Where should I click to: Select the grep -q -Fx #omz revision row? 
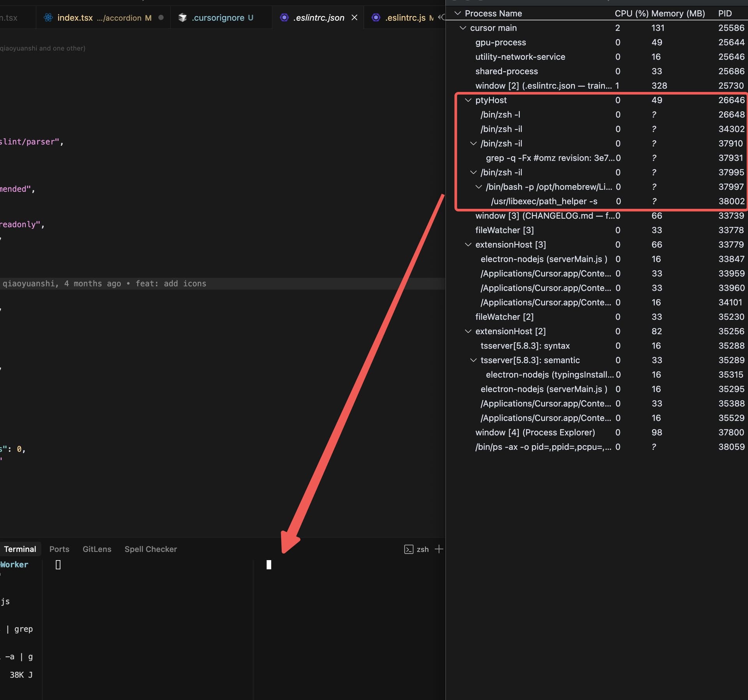pyautogui.click(x=597, y=158)
